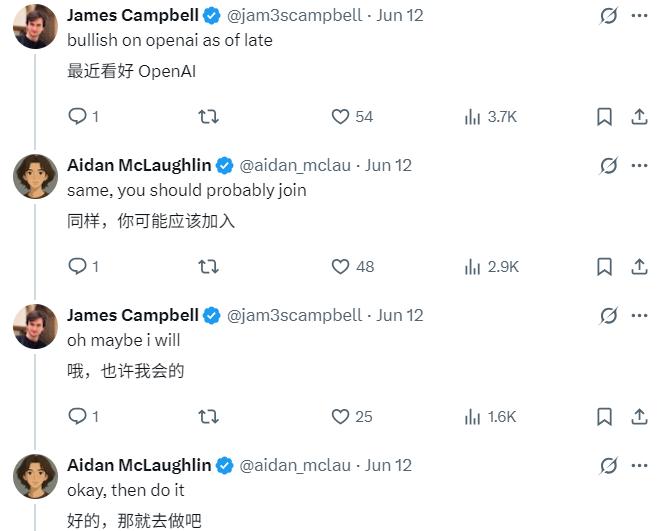Viewport: 662px width, 531px height.
Task: Expand more options for "oh maybe i will"
Action: pos(639,315)
